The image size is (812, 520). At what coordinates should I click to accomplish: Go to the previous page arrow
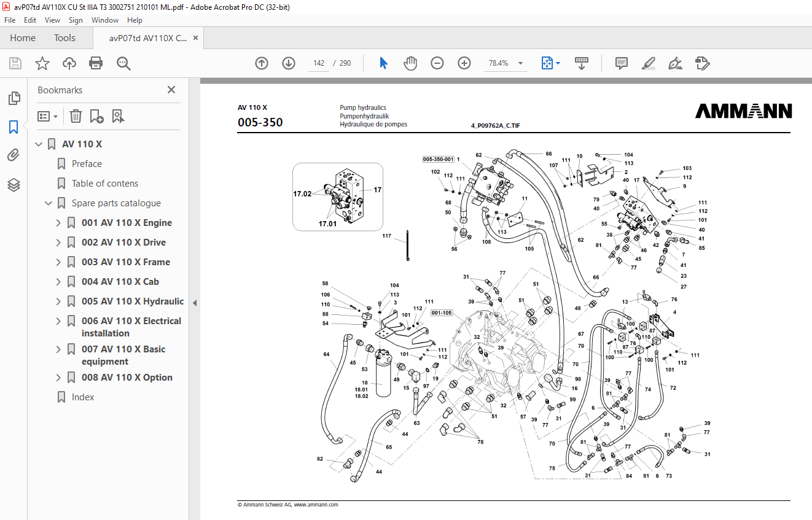pyautogui.click(x=262, y=63)
